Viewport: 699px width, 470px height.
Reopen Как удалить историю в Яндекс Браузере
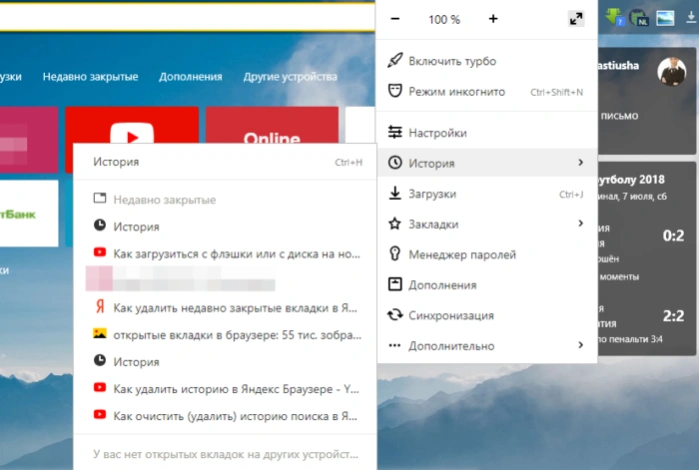point(225,389)
